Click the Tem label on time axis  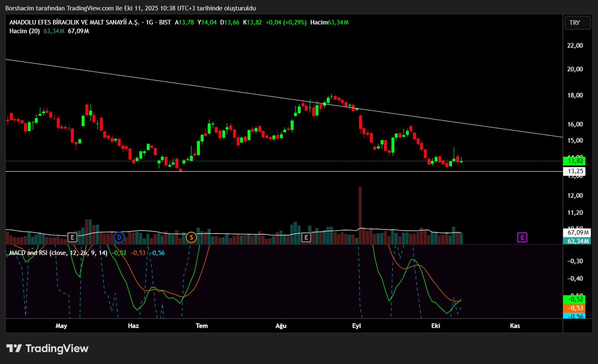(x=202, y=326)
